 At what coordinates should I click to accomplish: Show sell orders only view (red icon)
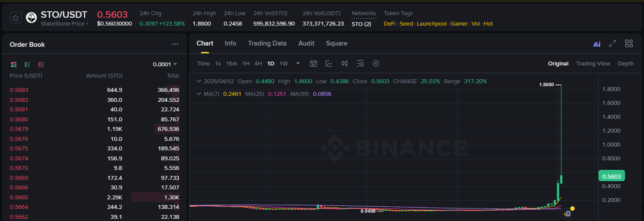pos(41,65)
